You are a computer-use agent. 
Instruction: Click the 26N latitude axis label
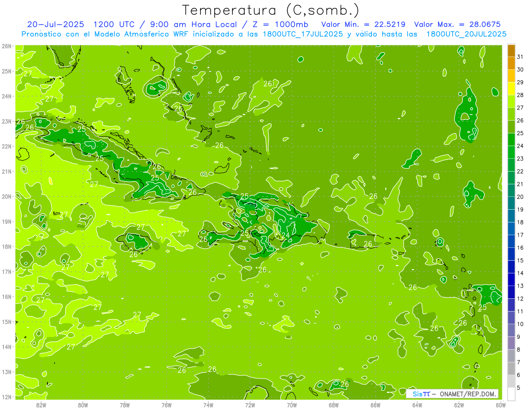pos(7,46)
